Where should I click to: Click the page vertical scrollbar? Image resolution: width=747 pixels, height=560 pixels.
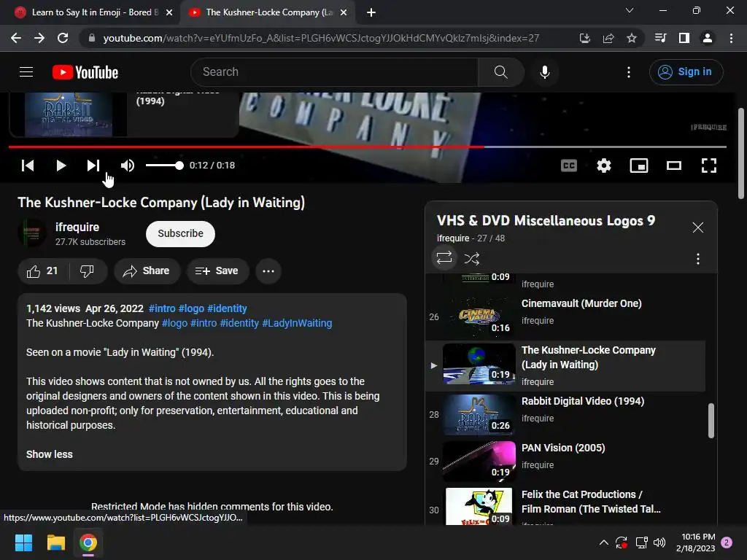click(741, 153)
